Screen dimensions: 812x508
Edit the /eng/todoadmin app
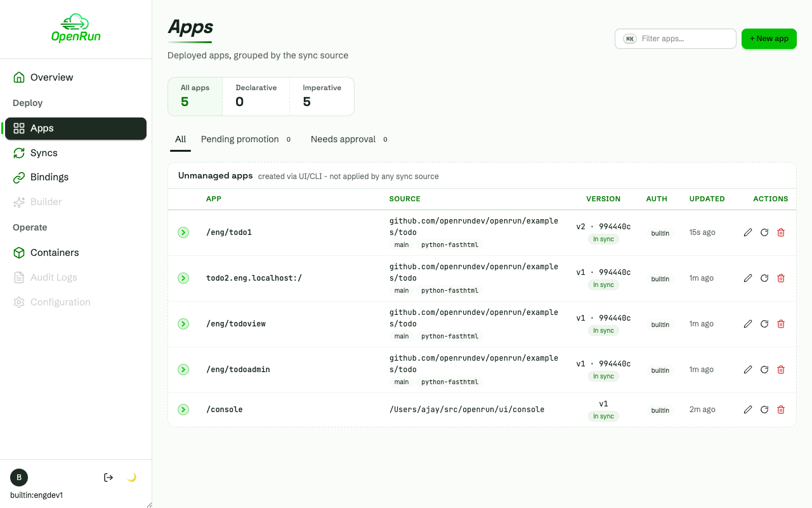pyautogui.click(x=748, y=370)
